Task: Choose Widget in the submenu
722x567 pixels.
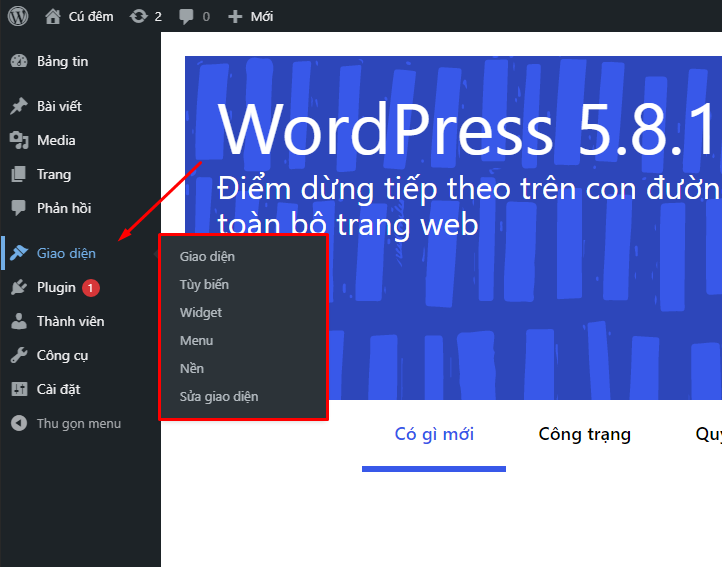Action: click(x=201, y=313)
